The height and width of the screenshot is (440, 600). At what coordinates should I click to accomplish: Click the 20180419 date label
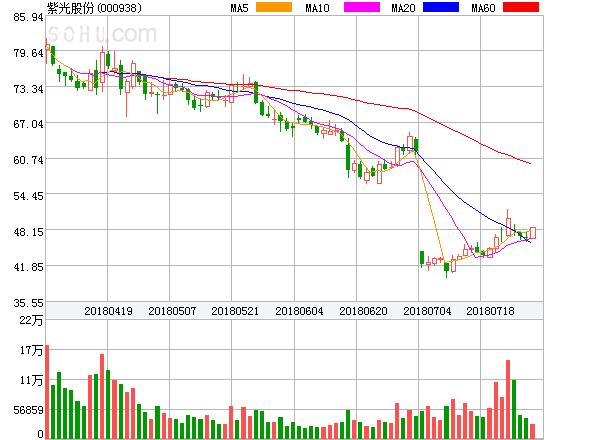(108, 311)
